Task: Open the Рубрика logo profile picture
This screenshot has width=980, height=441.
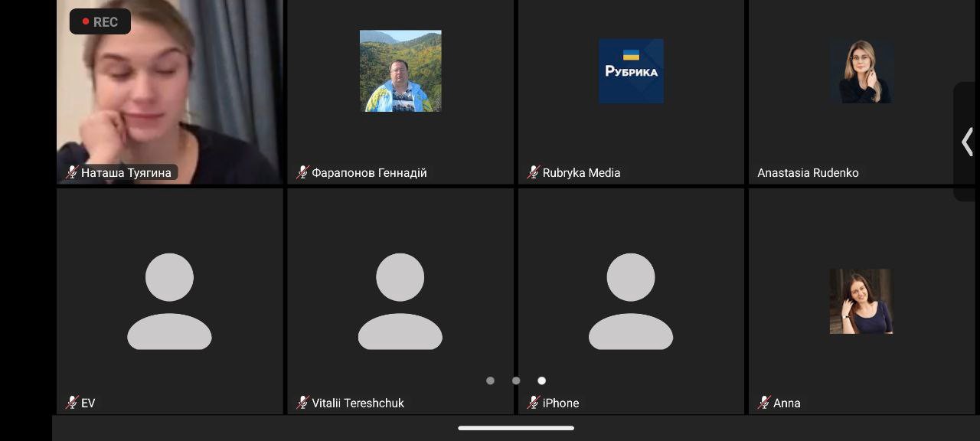Action: click(x=631, y=71)
